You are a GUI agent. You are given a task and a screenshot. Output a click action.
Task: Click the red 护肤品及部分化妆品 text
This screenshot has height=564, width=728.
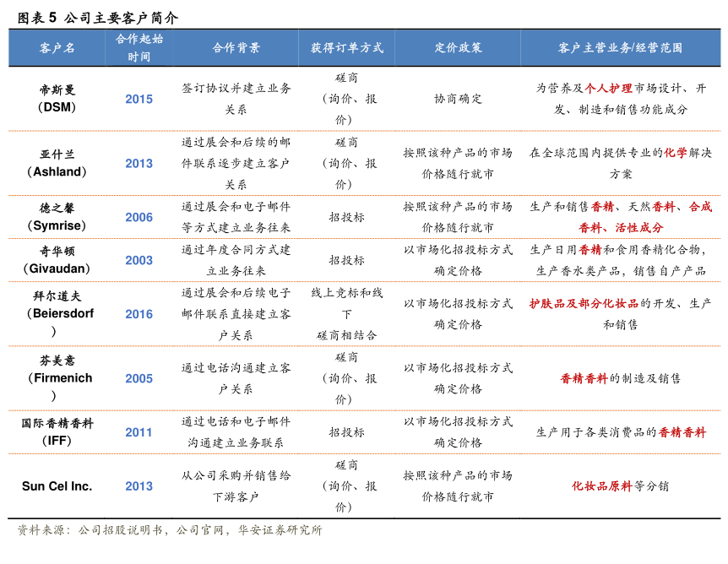pos(584,303)
